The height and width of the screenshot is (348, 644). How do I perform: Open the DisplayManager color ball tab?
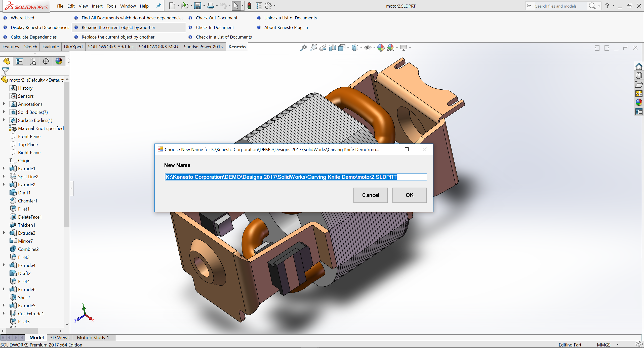point(59,61)
